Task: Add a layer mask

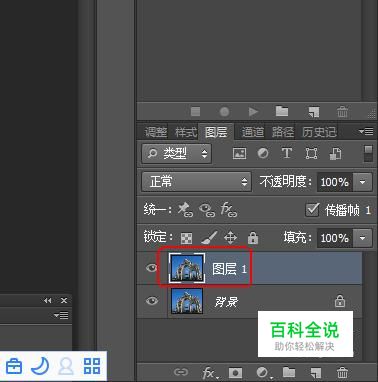Action: (x=235, y=372)
